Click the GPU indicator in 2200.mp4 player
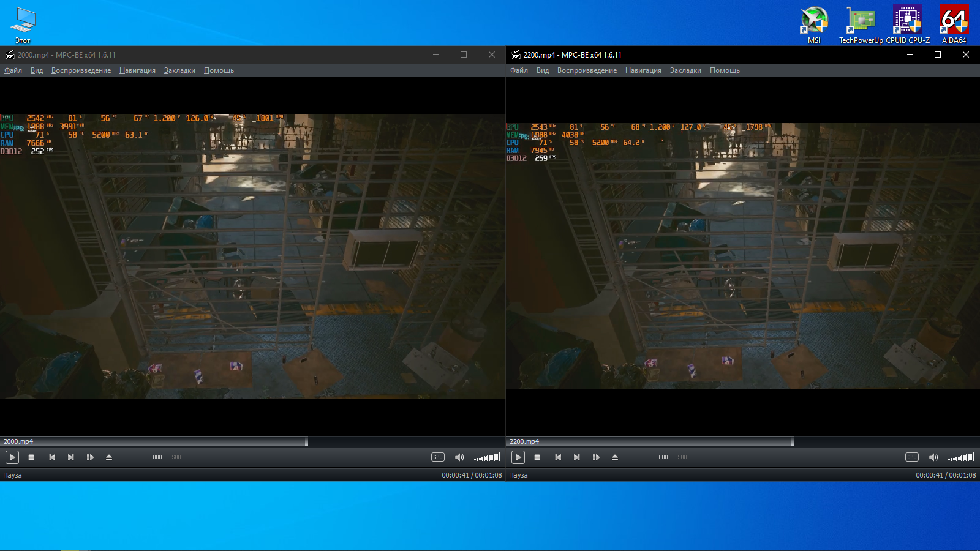The width and height of the screenshot is (980, 551). click(912, 457)
